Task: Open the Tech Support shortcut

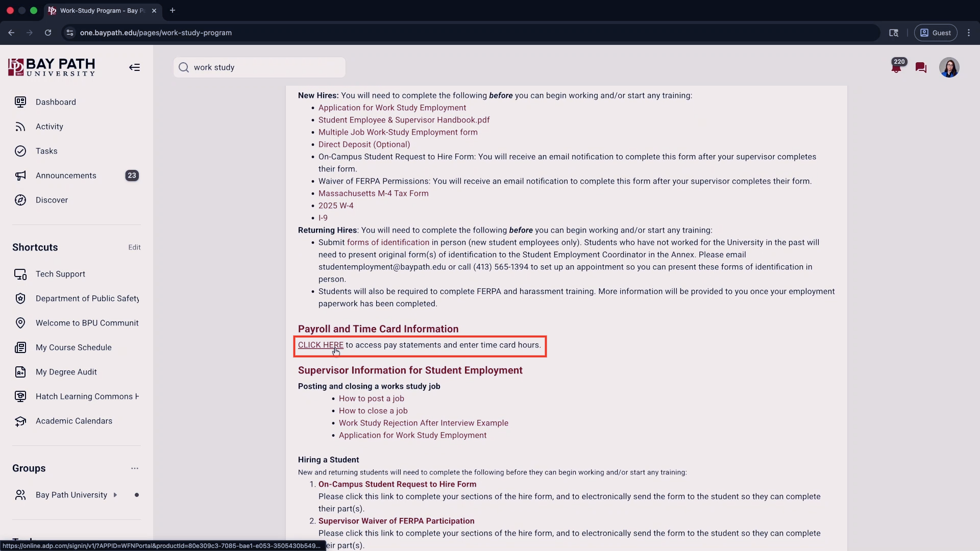Action: tap(60, 274)
